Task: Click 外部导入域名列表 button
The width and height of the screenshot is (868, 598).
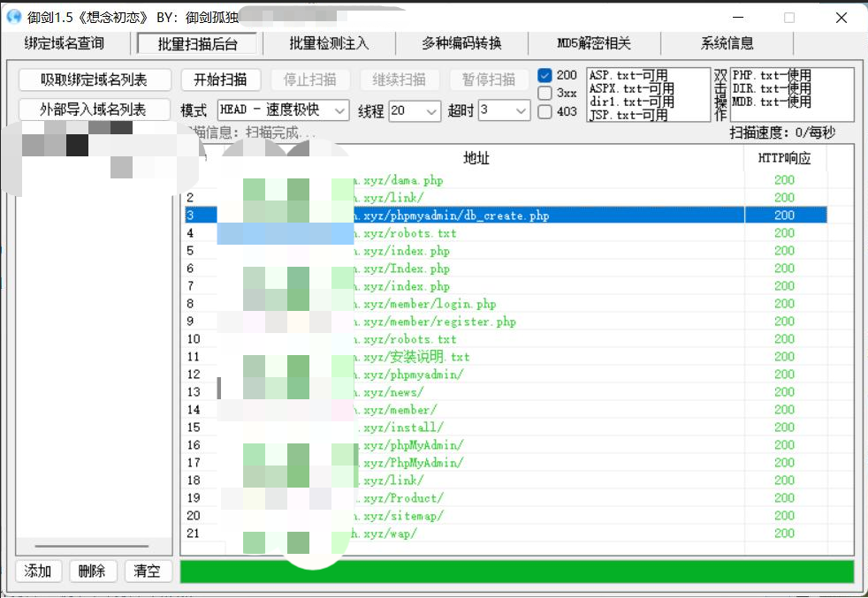Action: pos(95,110)
